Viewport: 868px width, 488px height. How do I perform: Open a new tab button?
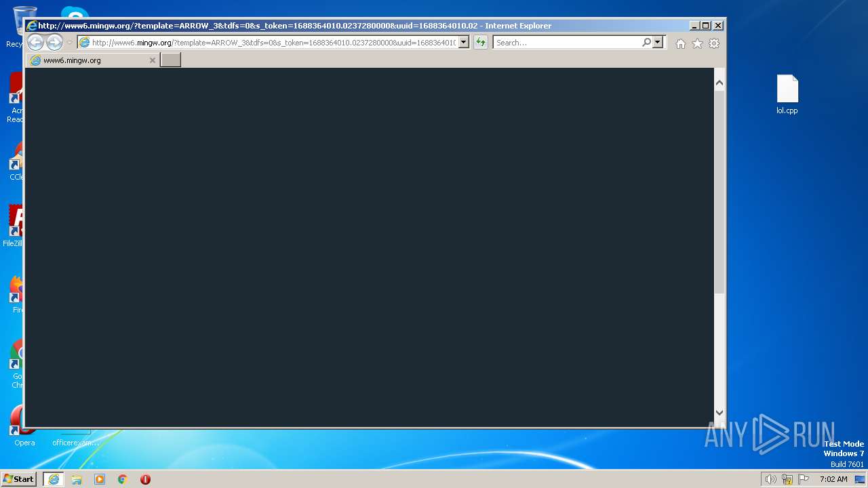(170, 60)
